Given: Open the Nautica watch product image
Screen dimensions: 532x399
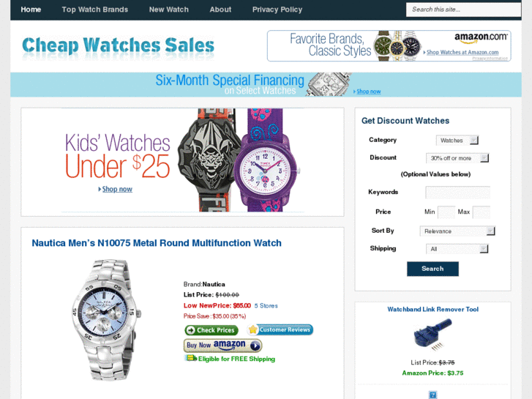Looking at the screenshot, I should (x=107, y=319).
